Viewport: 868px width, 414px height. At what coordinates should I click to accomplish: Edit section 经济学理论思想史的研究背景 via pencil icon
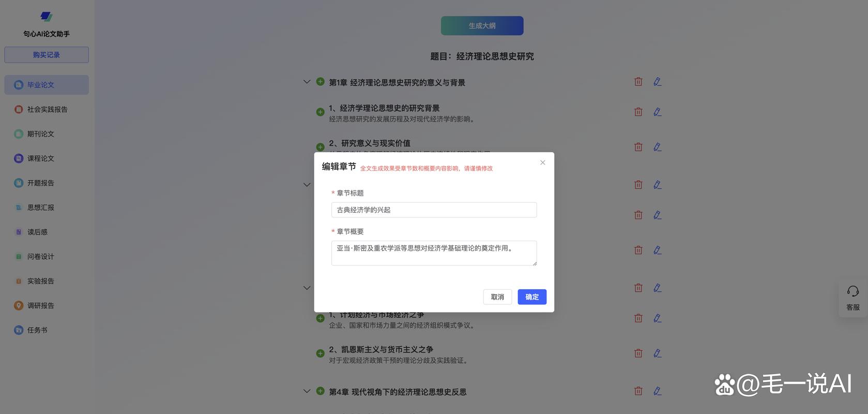point(657,112)
